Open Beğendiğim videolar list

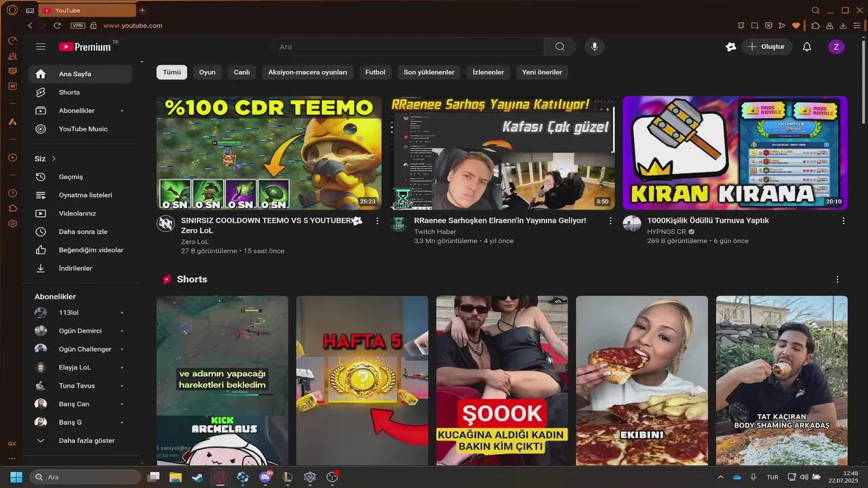coord(80,250)
